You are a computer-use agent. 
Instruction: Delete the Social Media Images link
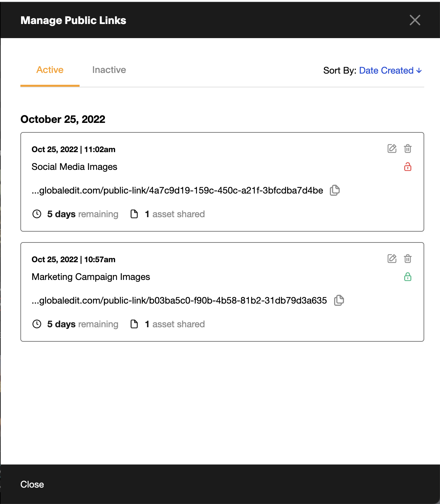point(408,149)
